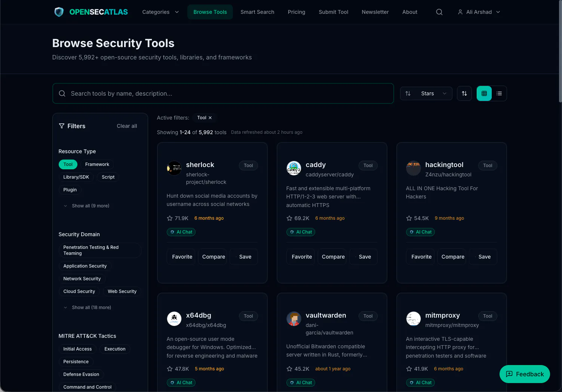Click the star icon on sherlock card

[x=170, y=218]
